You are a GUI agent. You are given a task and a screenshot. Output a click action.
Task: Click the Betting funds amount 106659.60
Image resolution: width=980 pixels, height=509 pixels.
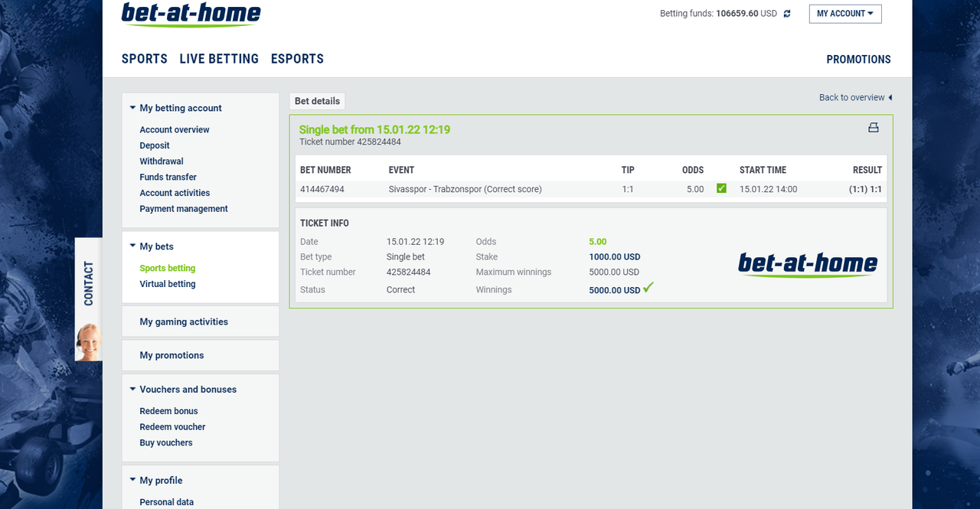737,14
